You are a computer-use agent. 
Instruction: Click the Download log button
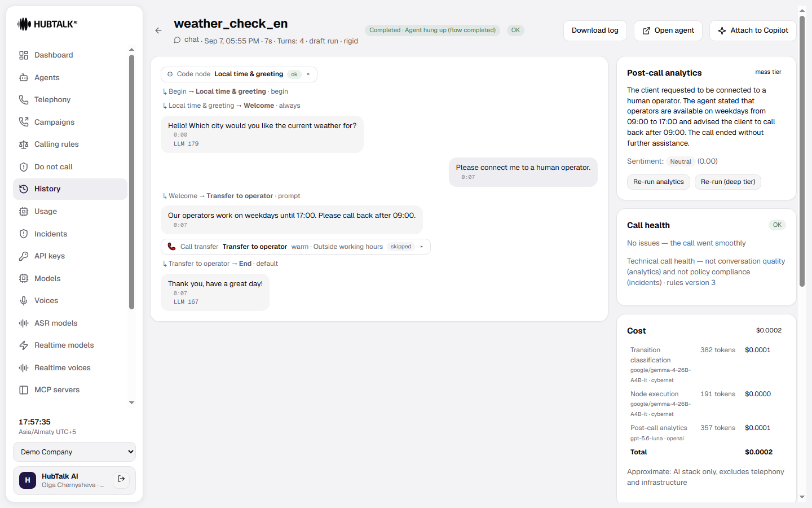[x=595, y=30]
